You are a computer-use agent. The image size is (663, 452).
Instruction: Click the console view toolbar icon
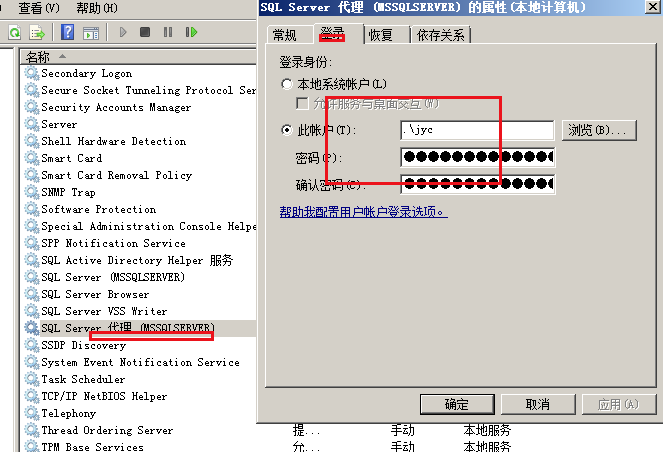[91, 33]
